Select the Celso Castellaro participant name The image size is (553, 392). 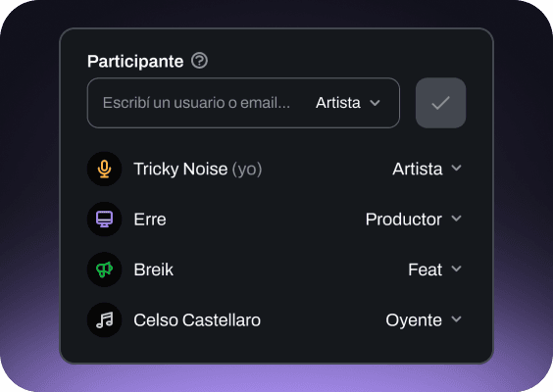coord(197,320)
